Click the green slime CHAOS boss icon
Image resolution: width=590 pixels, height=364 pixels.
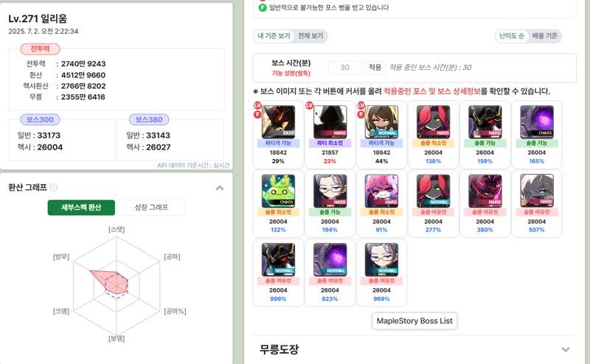tap(278, 191)
